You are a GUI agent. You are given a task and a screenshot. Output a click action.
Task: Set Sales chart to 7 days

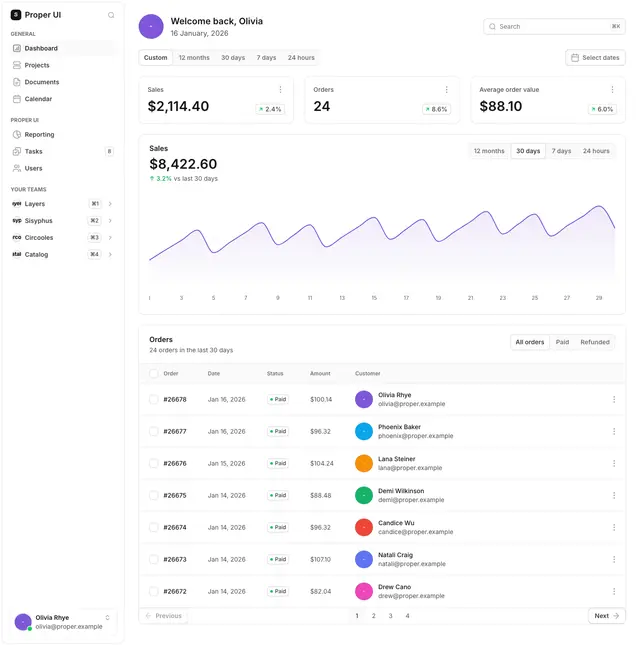(561, 151)
